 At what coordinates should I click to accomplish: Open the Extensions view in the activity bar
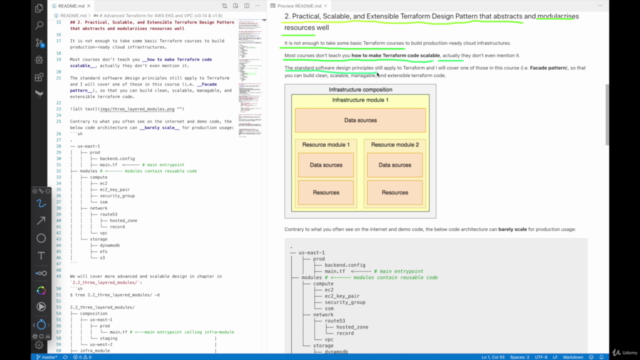coord(39,77)
